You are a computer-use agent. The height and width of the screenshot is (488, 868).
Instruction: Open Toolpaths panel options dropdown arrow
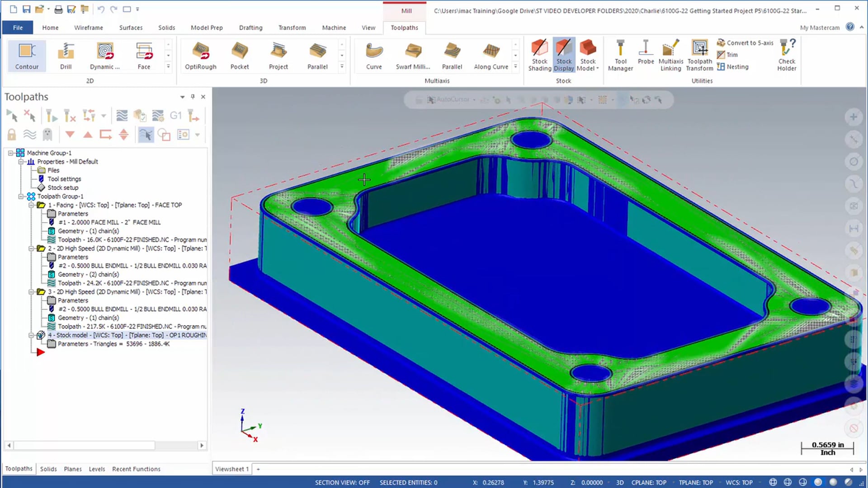pyautogui.click(x=182, y=97)
